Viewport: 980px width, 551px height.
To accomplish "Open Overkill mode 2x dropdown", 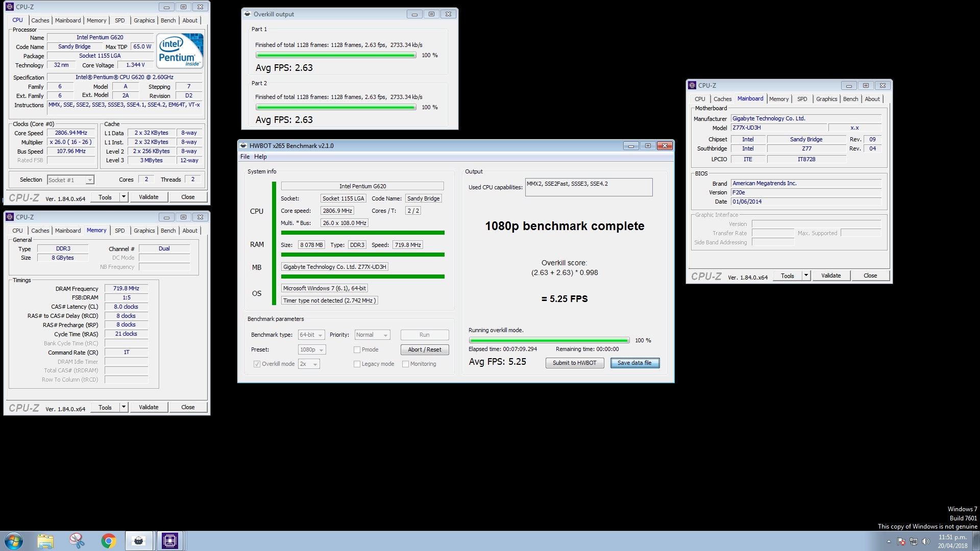I will coord(309,364).
